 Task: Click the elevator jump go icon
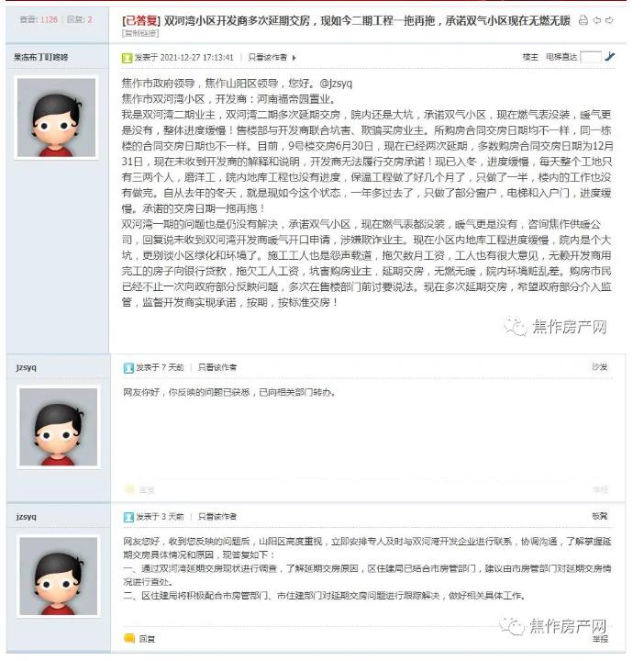coord(609,57)
